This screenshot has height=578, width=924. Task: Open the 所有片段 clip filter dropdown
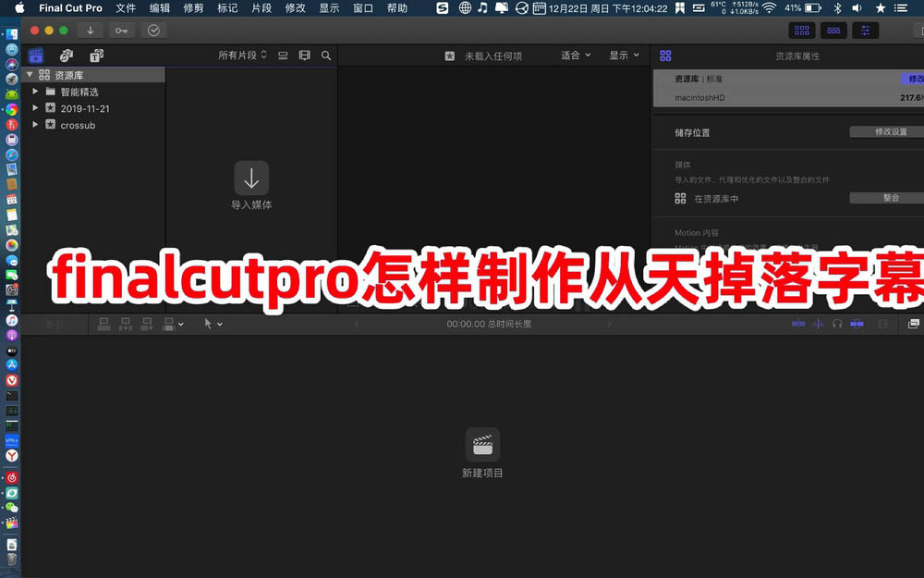[x=242, y=55]
